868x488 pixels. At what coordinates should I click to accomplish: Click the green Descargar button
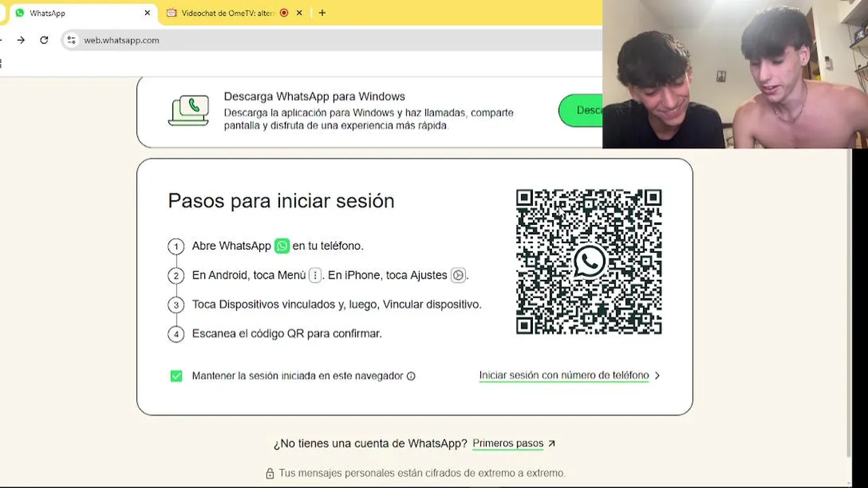580,110
